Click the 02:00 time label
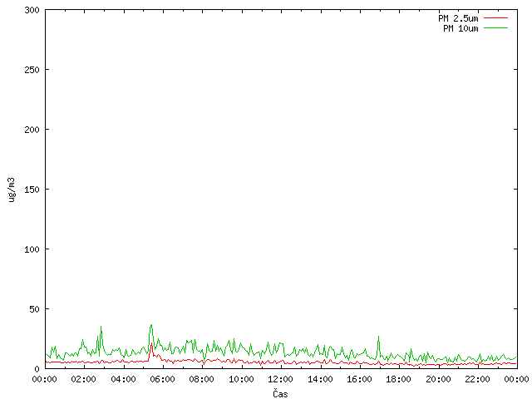The width and height of the screenshot is (532, 399). pos(83,379)
